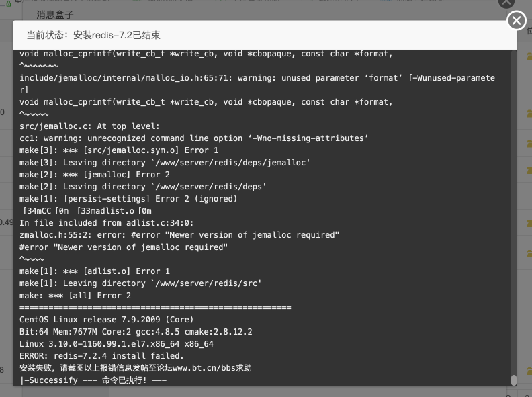The width and height of the screenshot is (532, 397).
Task: Click the upper part of the log scrollbar track
Action: 514,136
